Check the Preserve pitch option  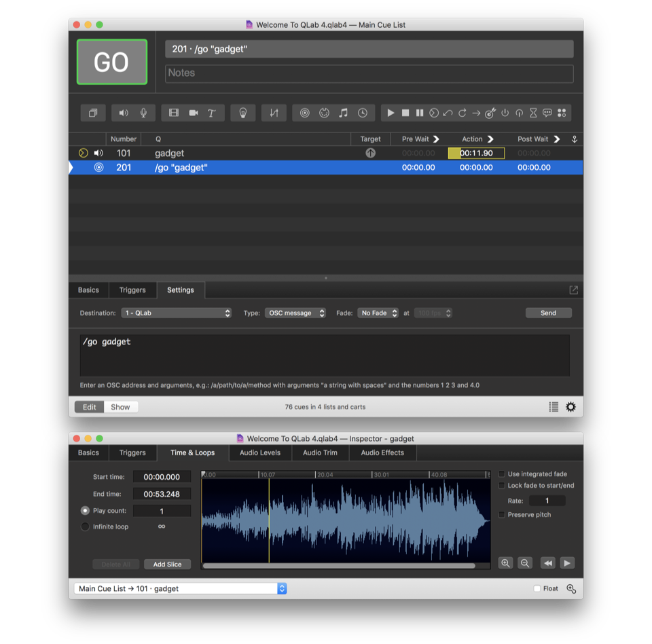(502, 515)
